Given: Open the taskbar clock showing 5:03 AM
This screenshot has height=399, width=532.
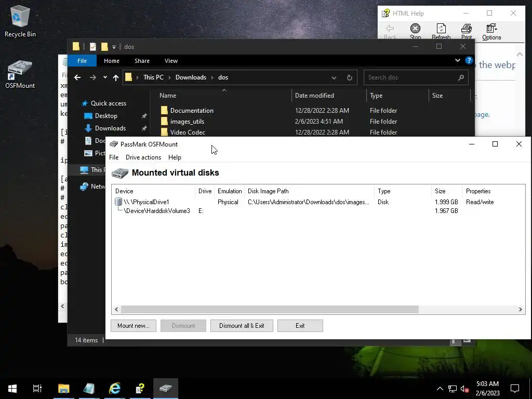Looking at the screenshot, I should click(487, 389).
